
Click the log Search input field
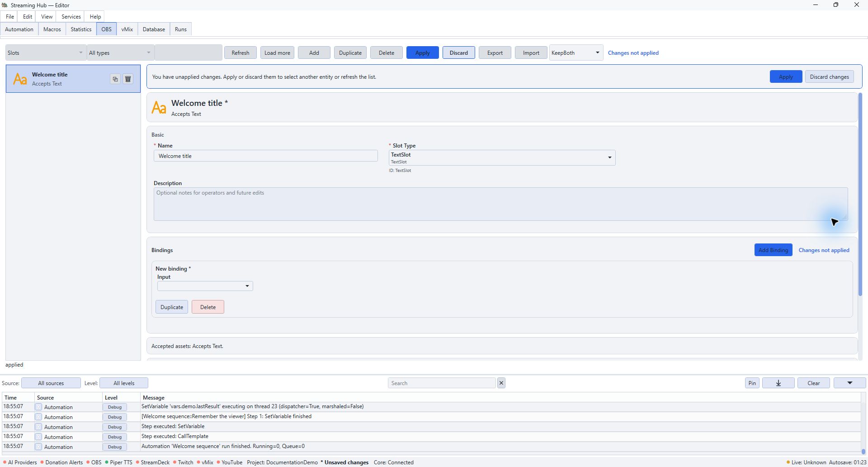click(442, 383)
